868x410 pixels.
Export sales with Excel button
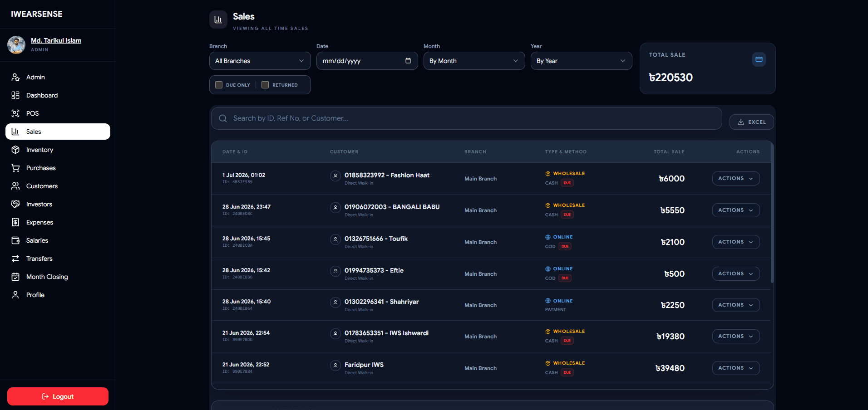[752, 122]
